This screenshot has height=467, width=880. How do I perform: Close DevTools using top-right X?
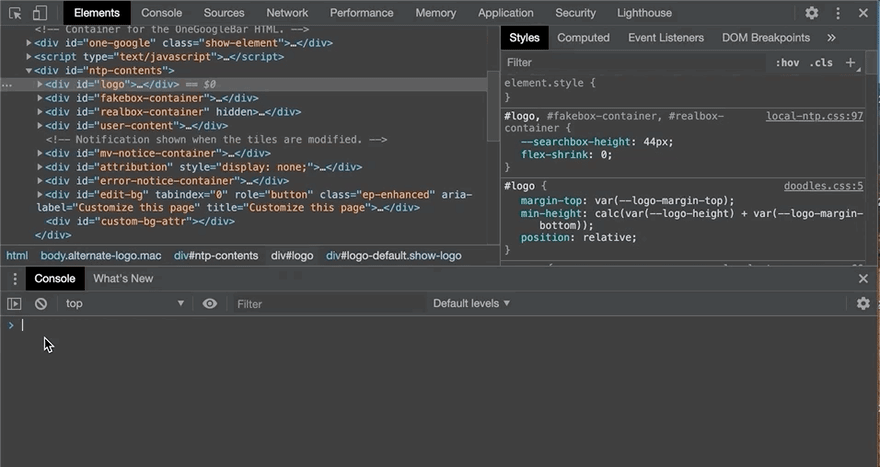pos(863,13)
